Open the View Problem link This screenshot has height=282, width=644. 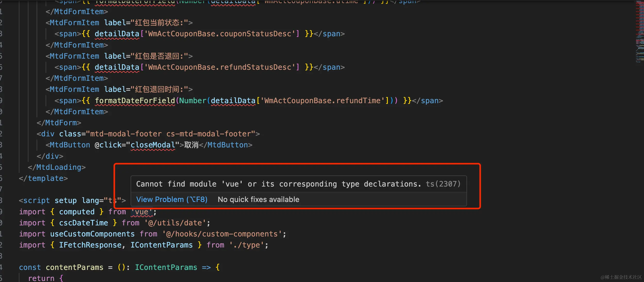click(x=172, y=199)
